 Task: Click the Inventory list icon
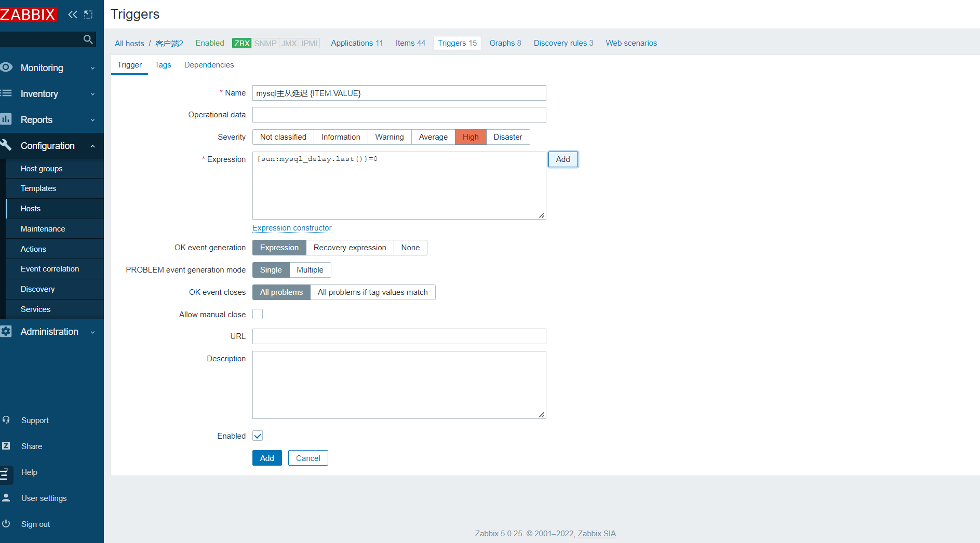(x=6, y=93)
